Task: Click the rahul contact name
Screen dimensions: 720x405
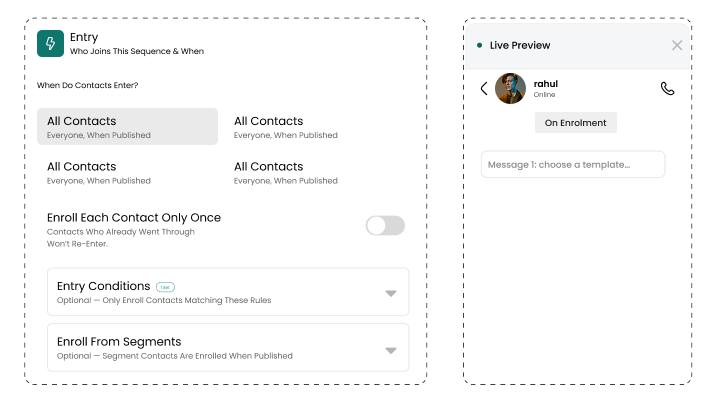Action: [546, 84]
